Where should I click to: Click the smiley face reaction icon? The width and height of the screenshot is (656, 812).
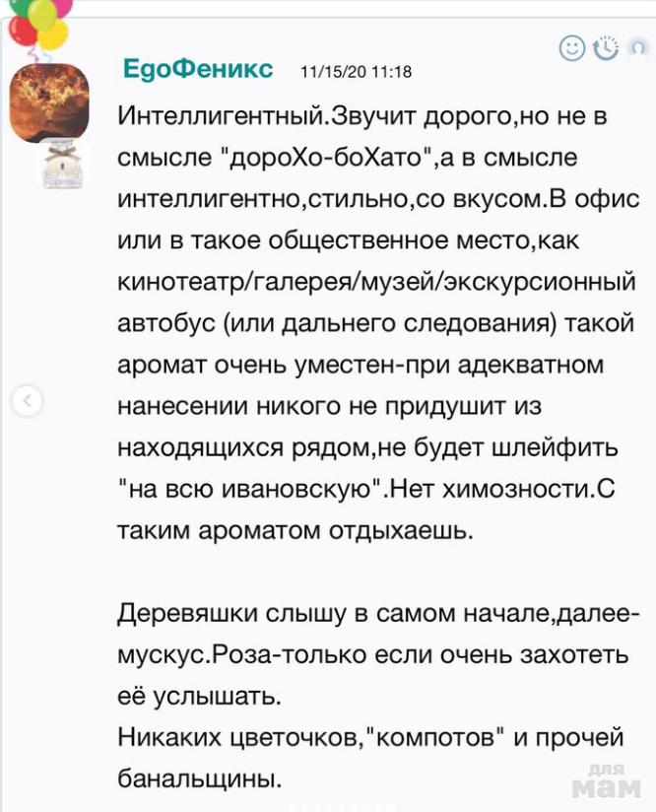pyautogui.click(x=571, y=47)
